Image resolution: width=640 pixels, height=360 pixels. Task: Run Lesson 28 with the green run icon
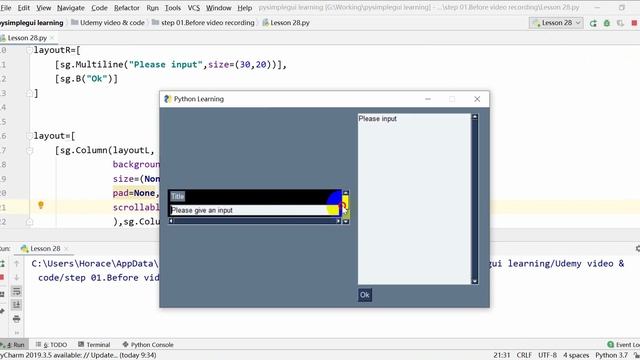coord(593,23)
